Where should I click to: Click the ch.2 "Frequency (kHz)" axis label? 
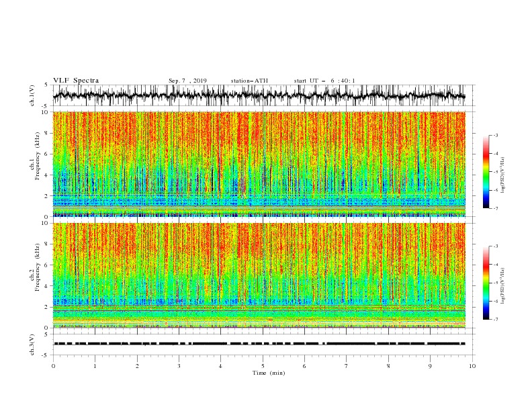click(x=38, y=267)
